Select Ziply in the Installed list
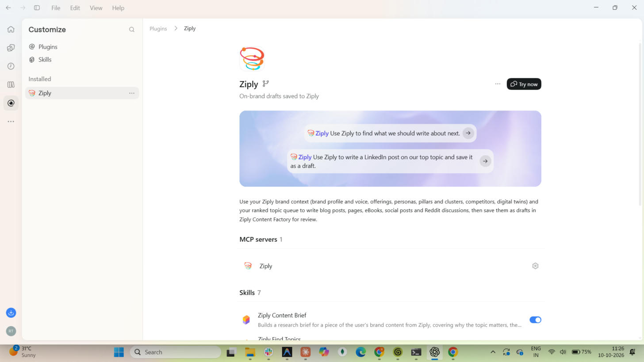 tap(82, 93)
